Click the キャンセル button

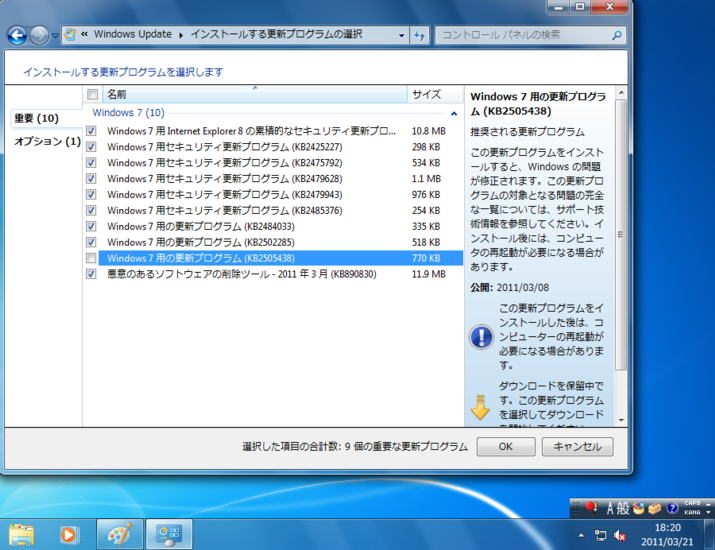point(577,446)
